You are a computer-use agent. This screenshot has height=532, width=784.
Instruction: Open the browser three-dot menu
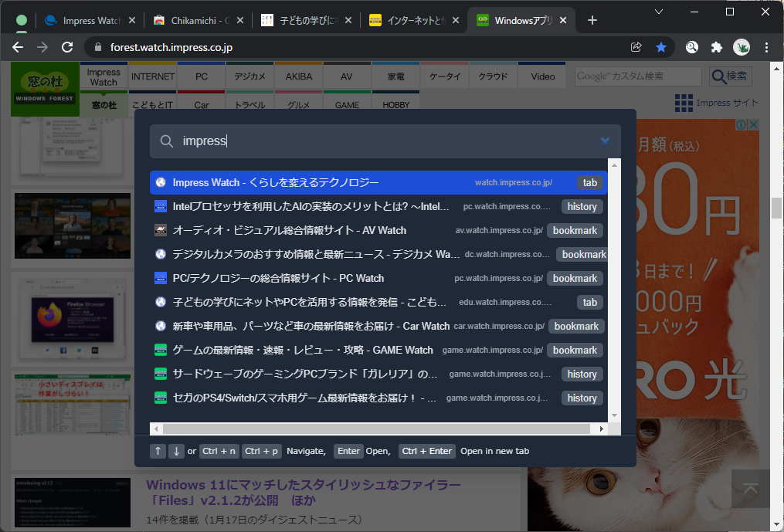coord(767,46)
